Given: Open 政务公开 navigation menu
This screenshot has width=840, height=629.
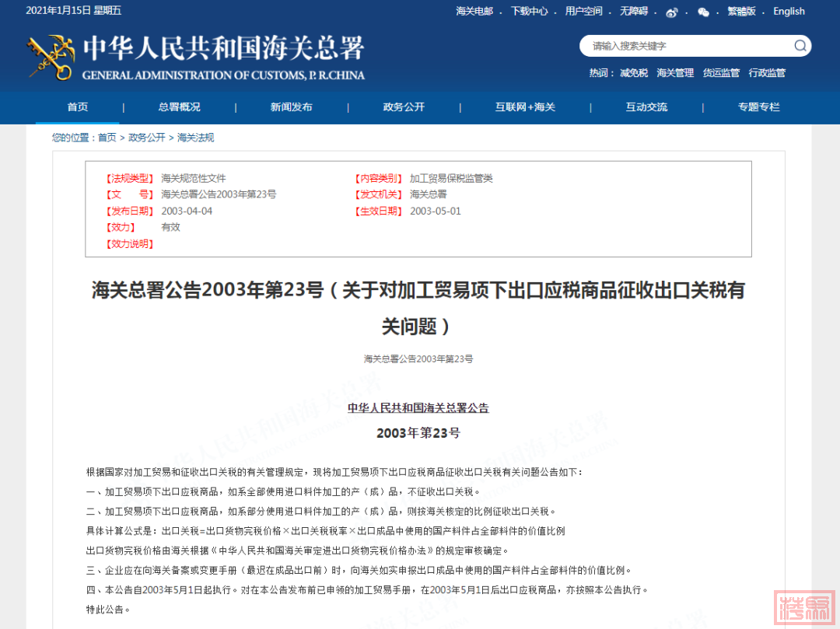Looking at the screenshot, I should point(404,107).
